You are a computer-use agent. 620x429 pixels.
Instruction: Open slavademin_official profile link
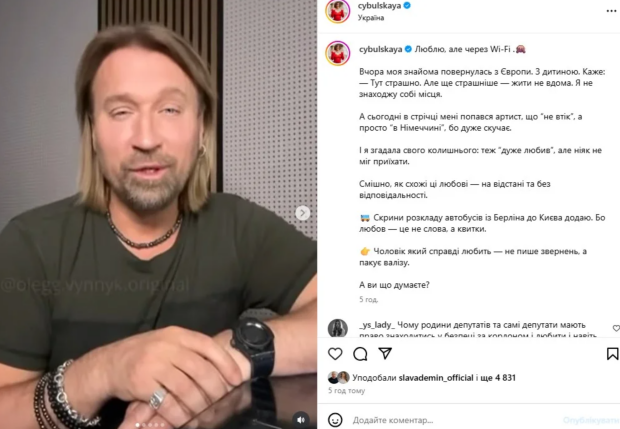[436, 378]
